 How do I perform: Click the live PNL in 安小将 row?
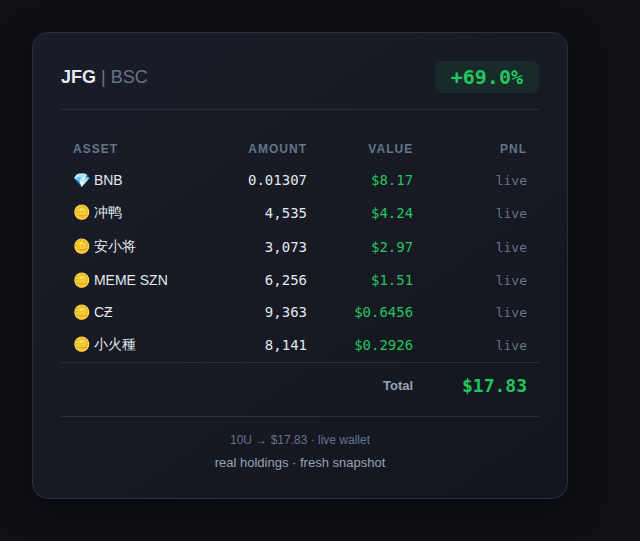pos(511,247)
